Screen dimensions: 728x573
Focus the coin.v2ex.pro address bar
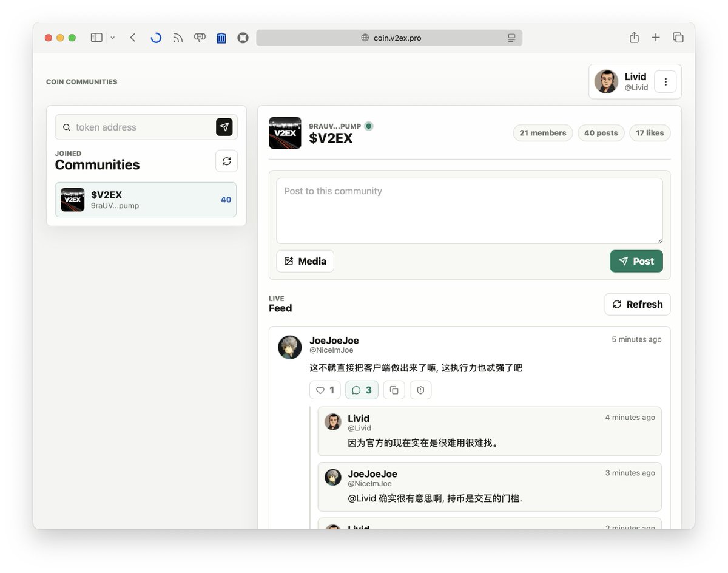coord(389,38)
